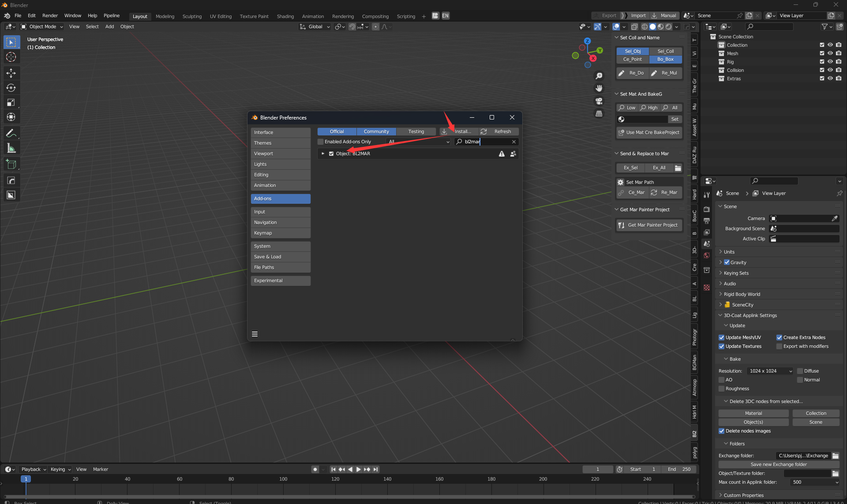Jump to timeline start playback button

[x=334, y=469]
